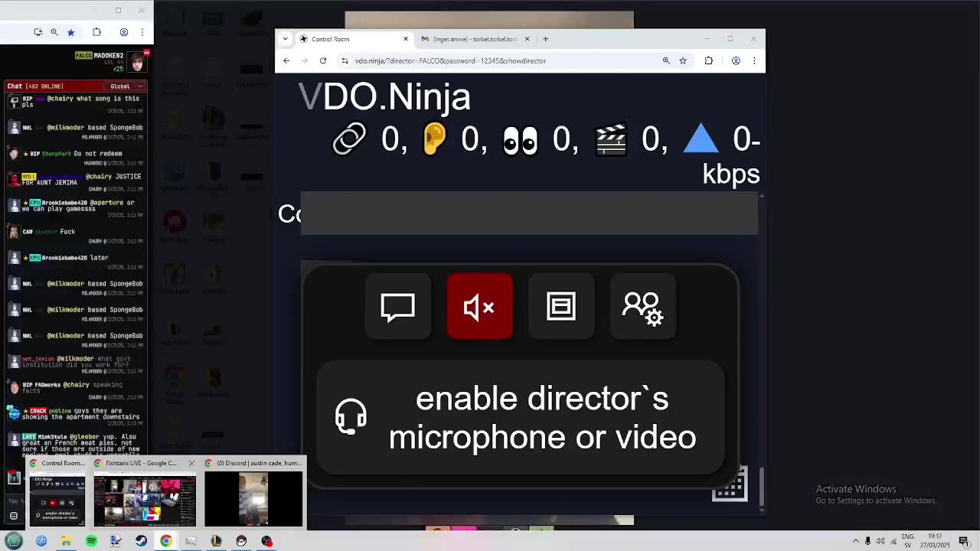Open extensions in the VDO.Ninja window
This screenshot has height=551, width=980.
pyautogui.click(x=708, y=60)
